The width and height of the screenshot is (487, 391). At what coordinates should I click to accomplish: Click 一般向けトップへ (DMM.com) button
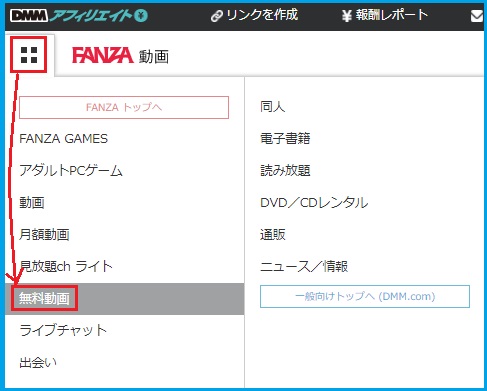click(365, 296)
